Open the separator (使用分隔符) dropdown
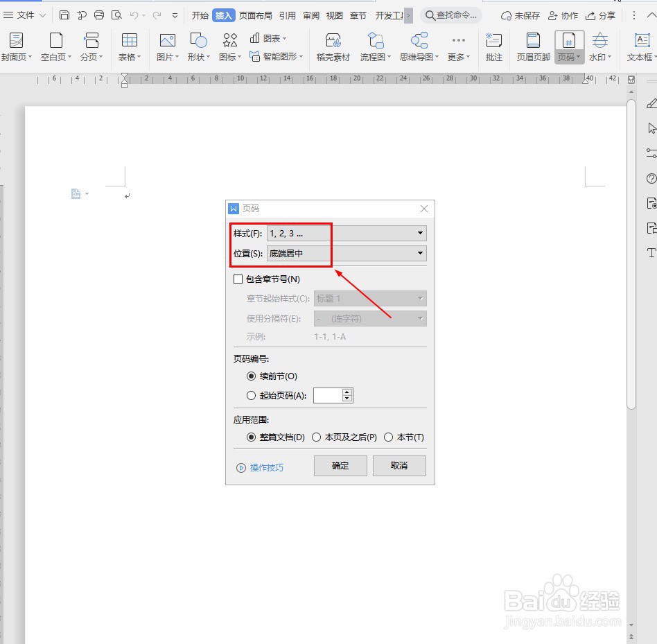657x644 pixels. [370, 318]
